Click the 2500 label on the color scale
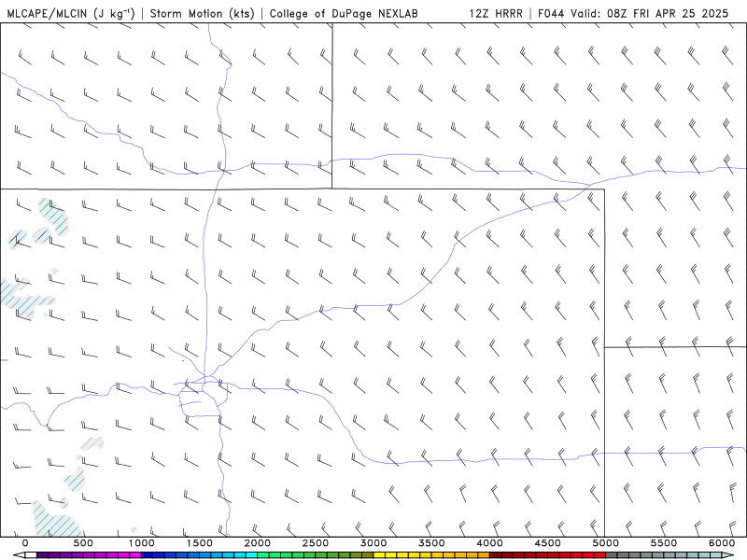The width and height of the screenshot is (747, 560). pos(316,543)
